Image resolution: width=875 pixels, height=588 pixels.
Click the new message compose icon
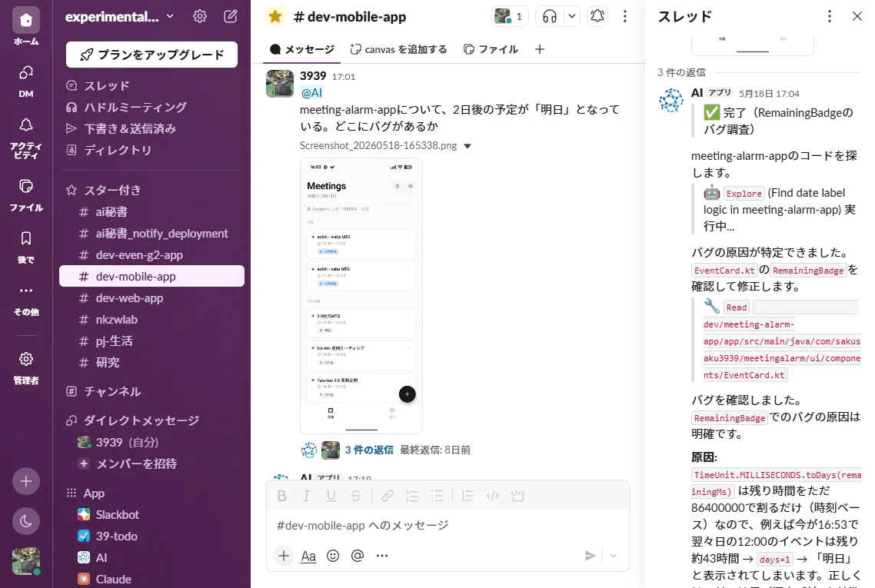coord(231,17)
